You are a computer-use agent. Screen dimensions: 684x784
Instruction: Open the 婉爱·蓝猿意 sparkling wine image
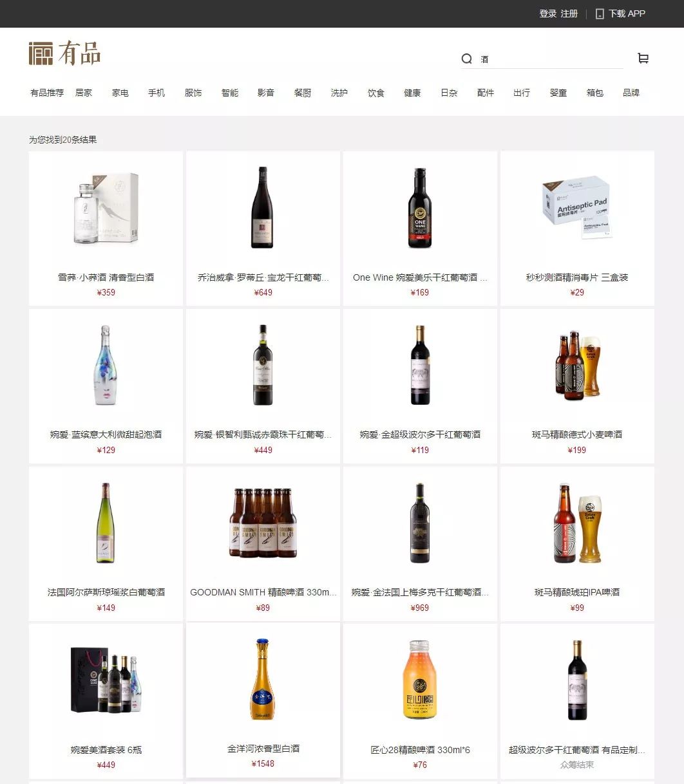click(x=106, y=365)
